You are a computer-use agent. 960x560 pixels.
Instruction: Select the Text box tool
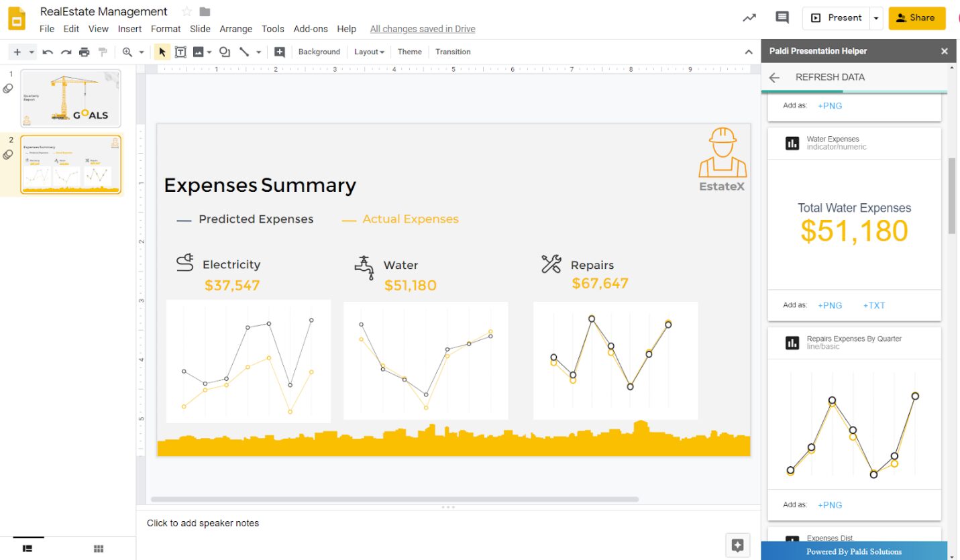[x=180, y=52]
